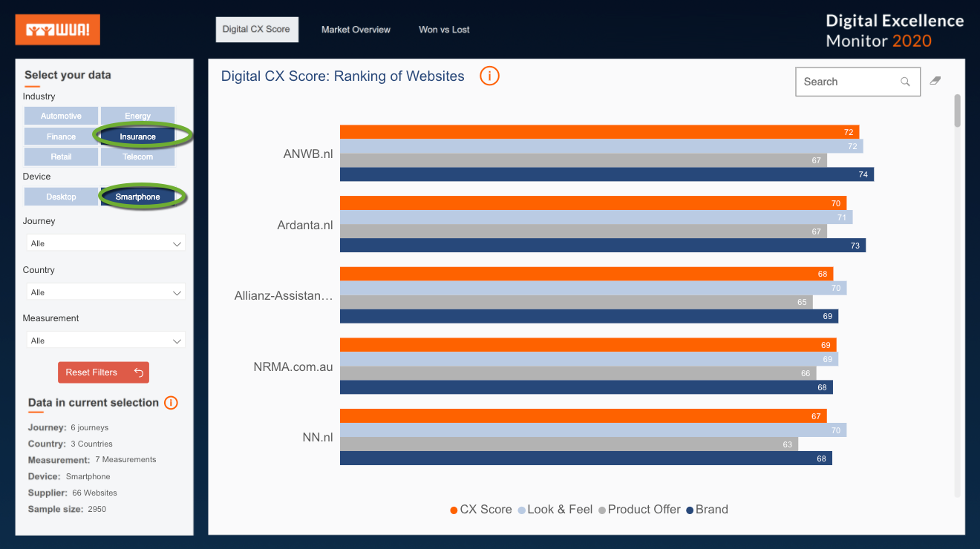Click the magnifier icon in the Search box
This screenshot has height=549, width=980.
(x=905, y=82)
